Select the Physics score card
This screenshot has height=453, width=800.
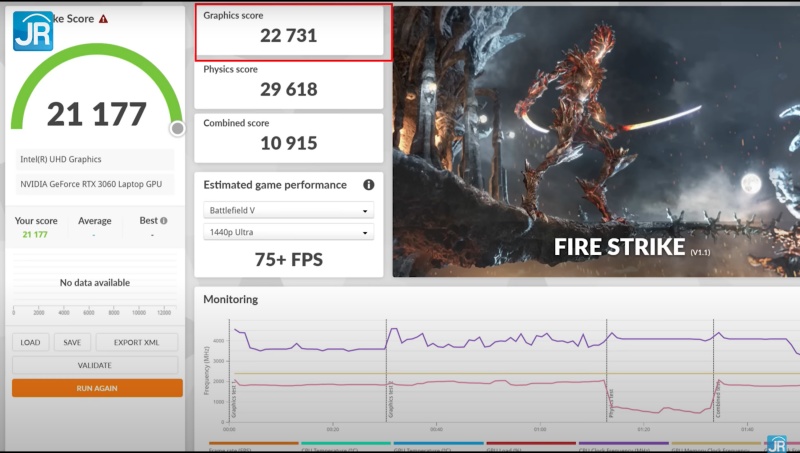click(x=288, y=83)
